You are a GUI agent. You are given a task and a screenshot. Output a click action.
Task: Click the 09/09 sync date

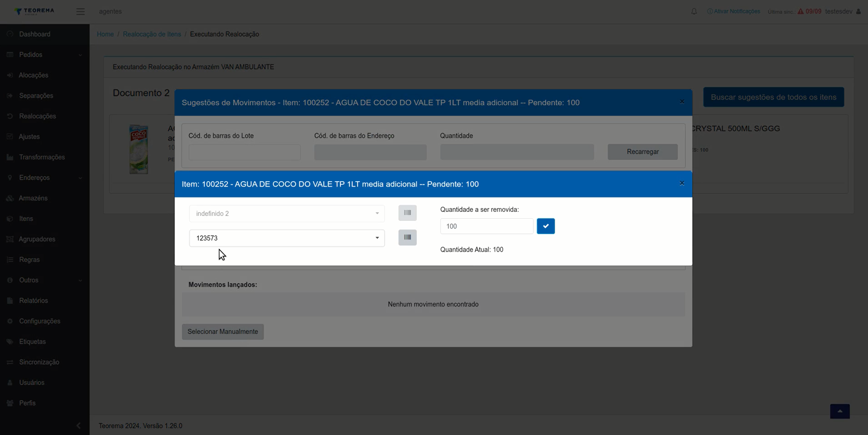click(x=813, y=11)
